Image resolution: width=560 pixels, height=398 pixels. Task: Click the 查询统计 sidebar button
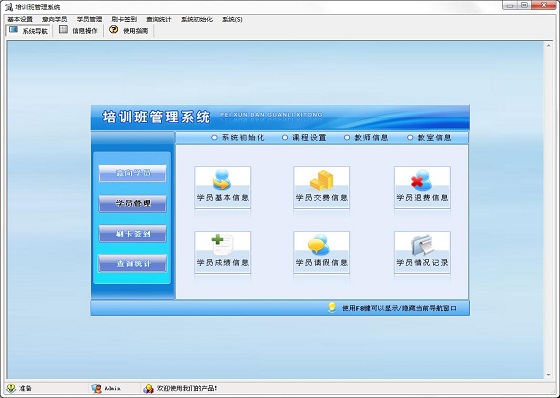[x=132, y=264]
